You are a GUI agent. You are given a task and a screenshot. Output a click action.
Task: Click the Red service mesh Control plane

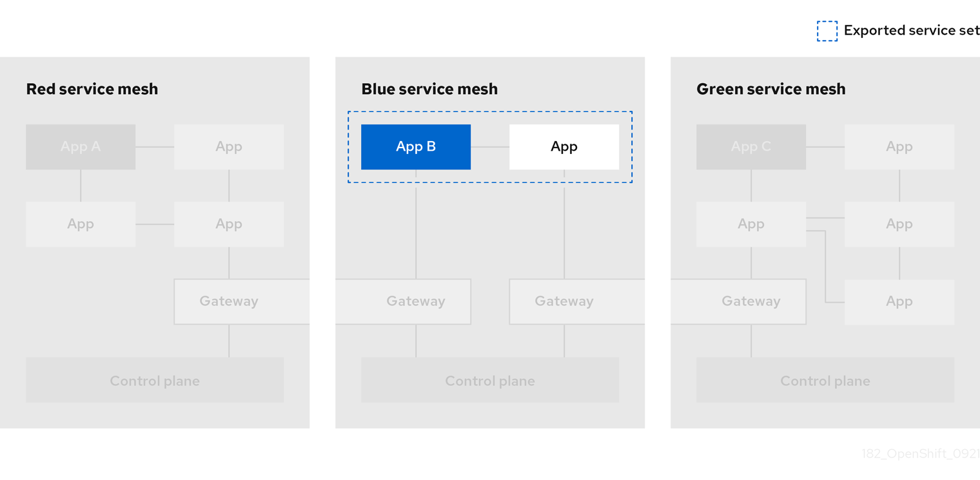tap(155, 380)
